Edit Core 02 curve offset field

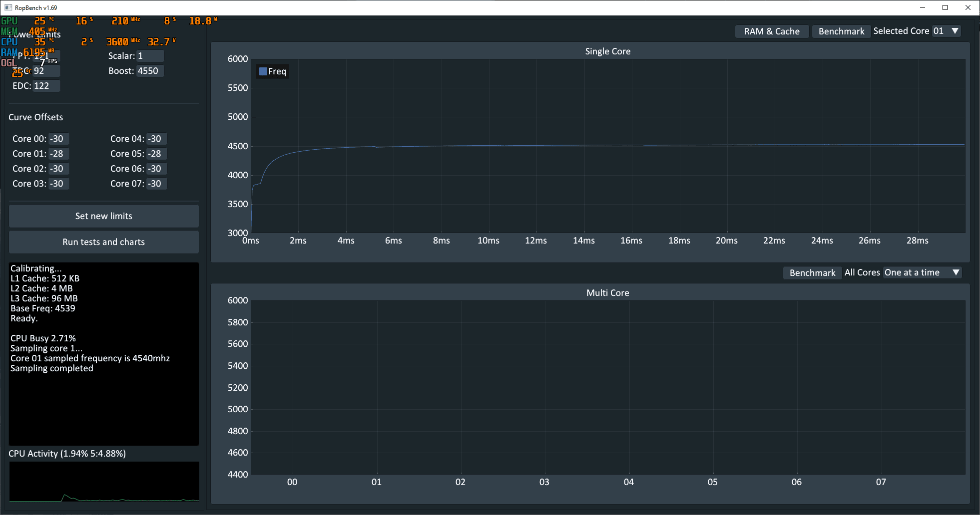[59, 169]
